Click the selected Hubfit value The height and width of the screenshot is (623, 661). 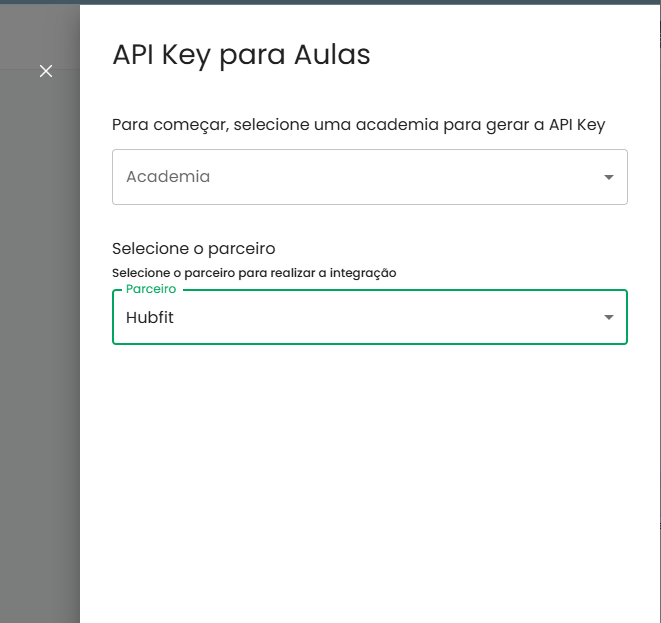pos(156,318)
